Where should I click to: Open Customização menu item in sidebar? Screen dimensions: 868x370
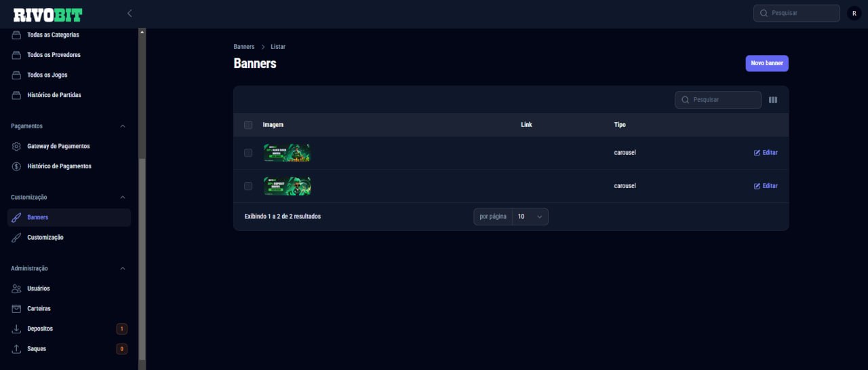tap(45, 238)
